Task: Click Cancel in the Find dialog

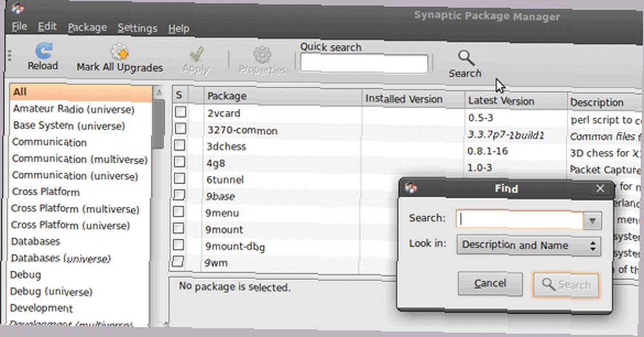Action: tap(490, 284)
